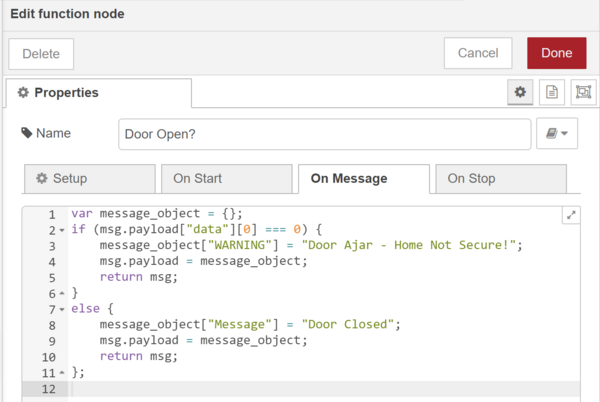This screenshot has width=600, height=402.
Task: Select the On Message tab
Action: (362, 179)
